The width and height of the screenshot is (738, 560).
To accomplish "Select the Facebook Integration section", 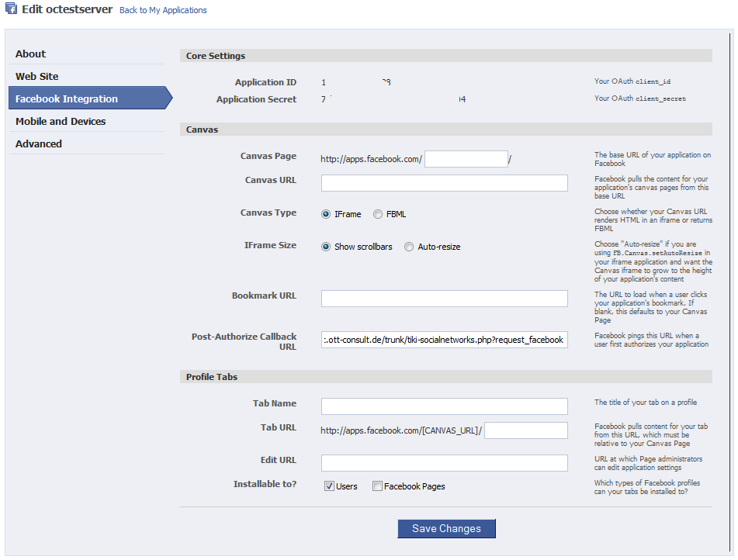I will pos(67,99).
